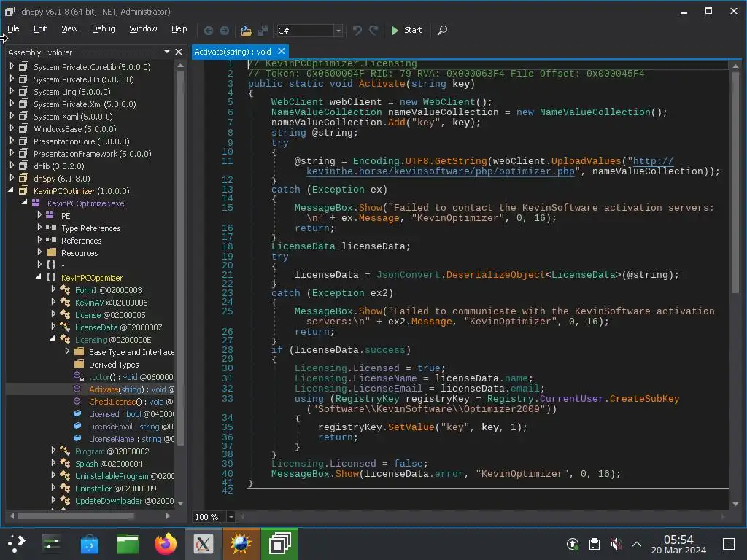Viewport: 747px width, 560px height.
Task: Select the .cctor() static constructor
Action: [x=131, y=377]
